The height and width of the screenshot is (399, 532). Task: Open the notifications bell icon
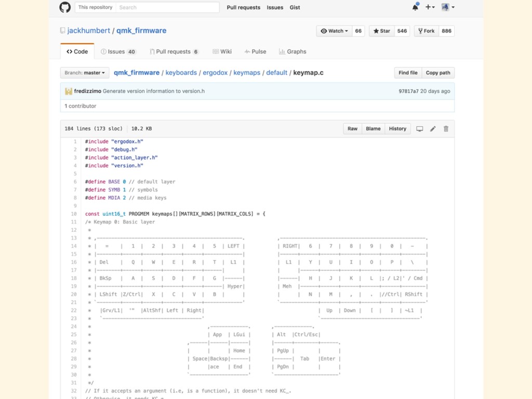(415, 7)
